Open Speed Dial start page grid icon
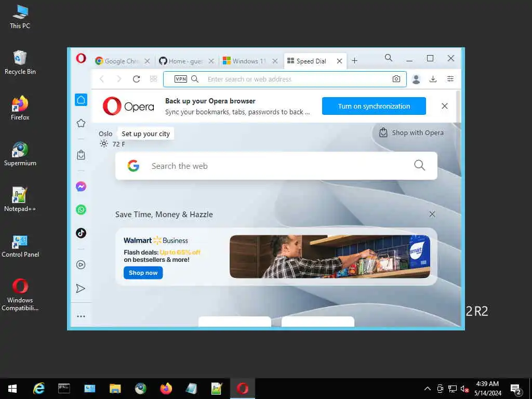Viewport: 532px width, 399px height. [x=153, y=79]
